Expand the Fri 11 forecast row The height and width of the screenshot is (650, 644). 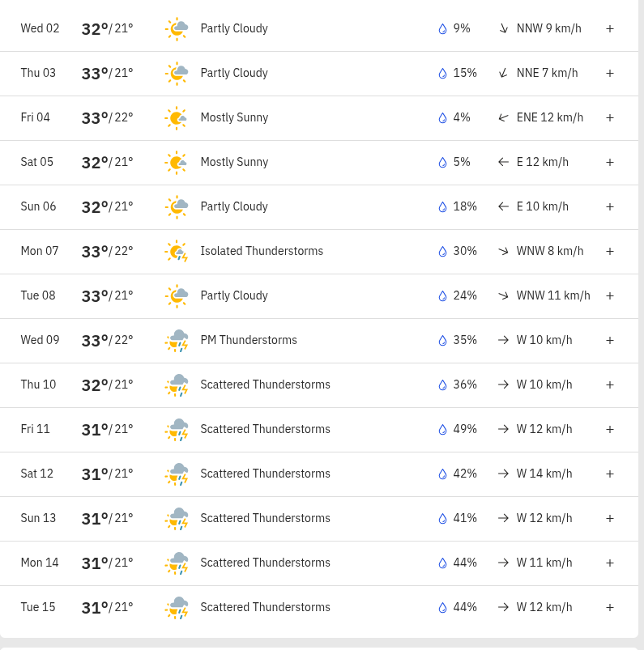[609, 430]
